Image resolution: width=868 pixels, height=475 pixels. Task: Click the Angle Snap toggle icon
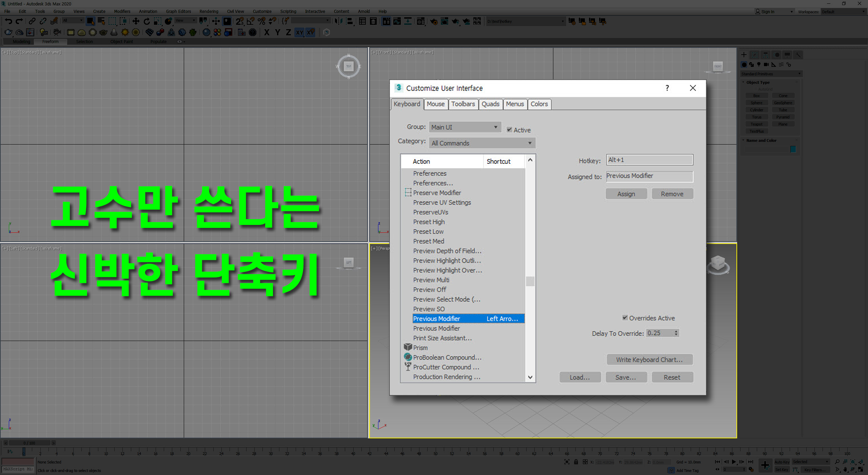point(251,21)
